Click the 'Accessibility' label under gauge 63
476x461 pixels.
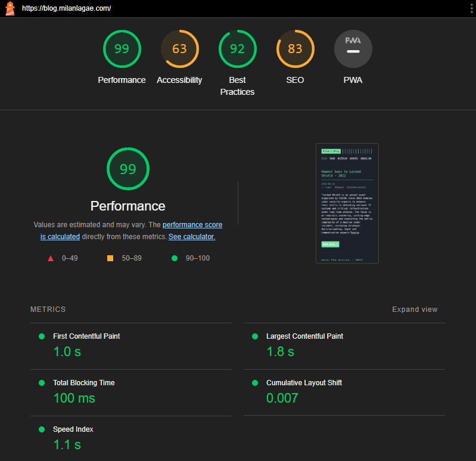click(x=179, y=80)
